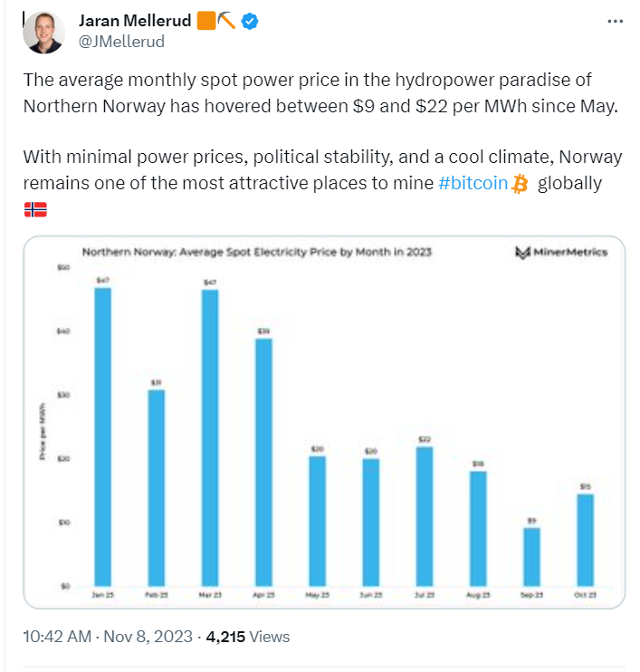This screenshot has height=672, width=640.
Task: Click the 4,215 Views count
Action: 248,637
